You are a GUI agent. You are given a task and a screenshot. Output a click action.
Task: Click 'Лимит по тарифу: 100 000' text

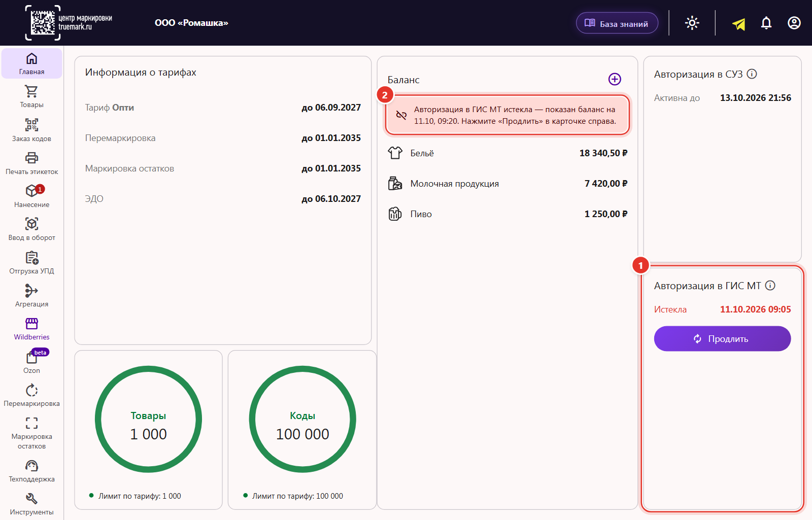pyautogui.click(x=297, y=496)
